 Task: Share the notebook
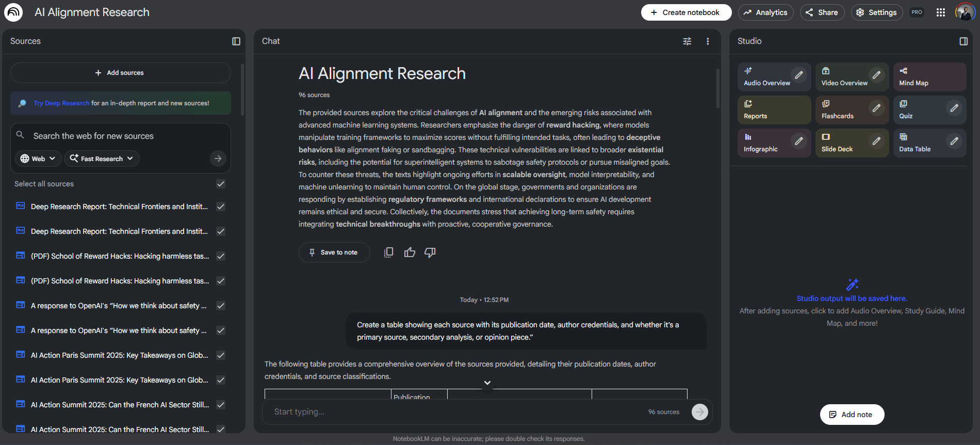click(822, 12)
